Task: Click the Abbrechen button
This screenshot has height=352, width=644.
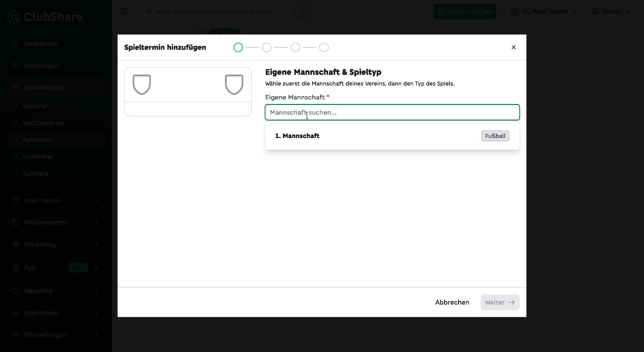Action: point(452,302)
